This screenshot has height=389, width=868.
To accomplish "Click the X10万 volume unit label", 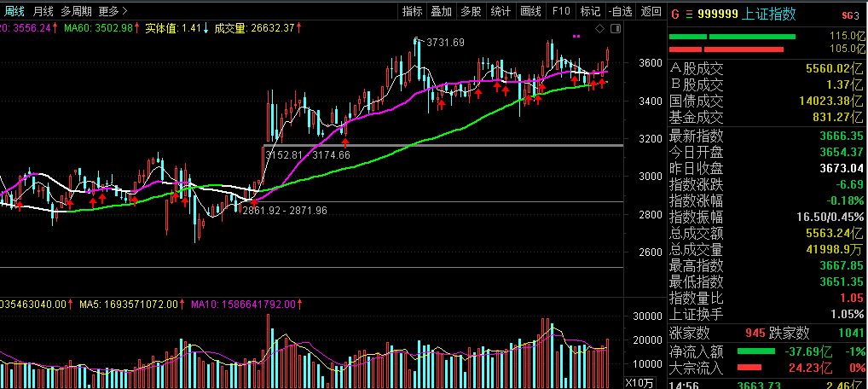I will pos(639,381).
